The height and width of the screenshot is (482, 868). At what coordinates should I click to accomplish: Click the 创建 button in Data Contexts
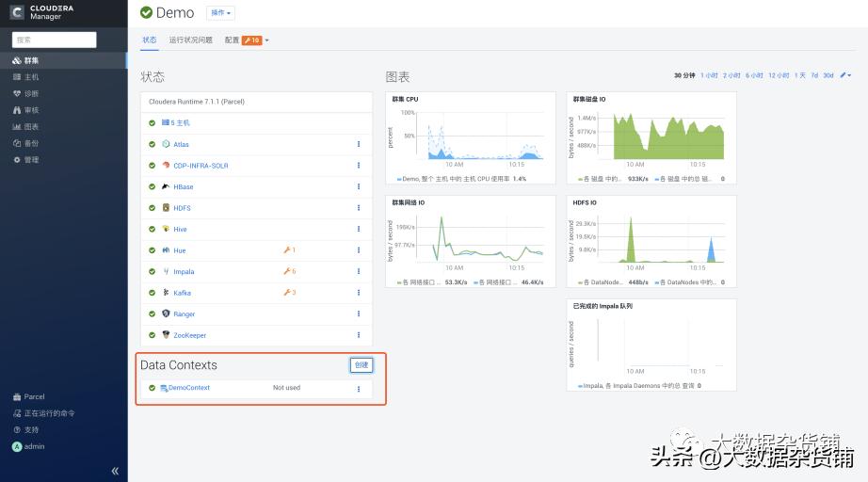[362, 364]
